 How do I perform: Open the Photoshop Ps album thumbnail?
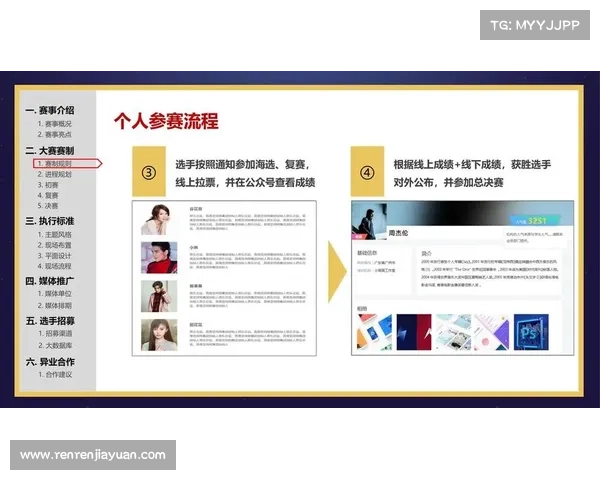coord(531,332)
